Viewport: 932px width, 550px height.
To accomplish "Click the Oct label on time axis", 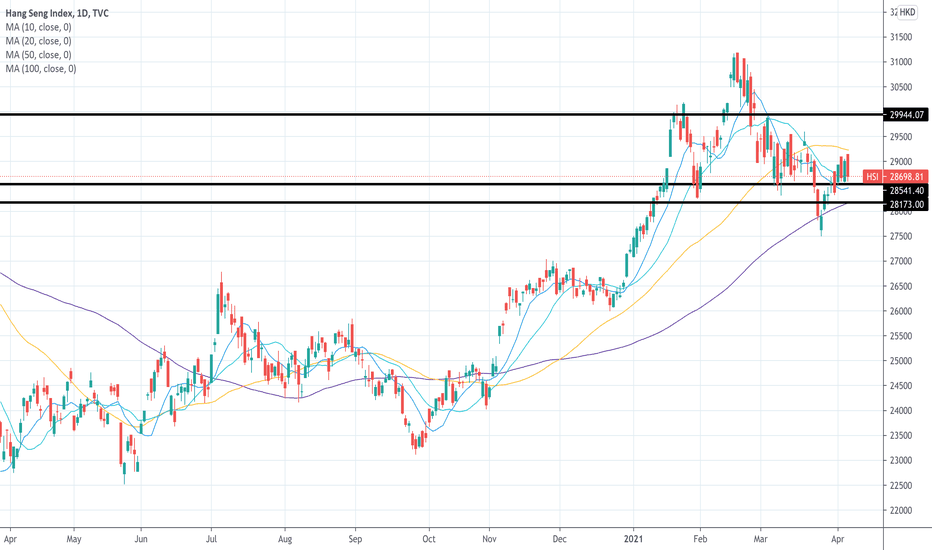I will [x=429, y=539].
